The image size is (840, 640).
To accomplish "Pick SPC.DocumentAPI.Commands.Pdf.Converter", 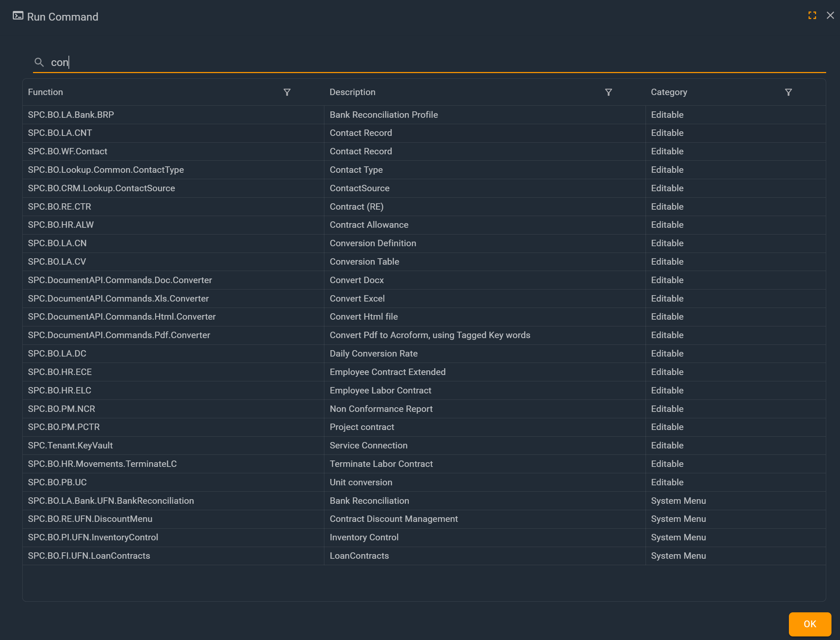I will point(119,335).
